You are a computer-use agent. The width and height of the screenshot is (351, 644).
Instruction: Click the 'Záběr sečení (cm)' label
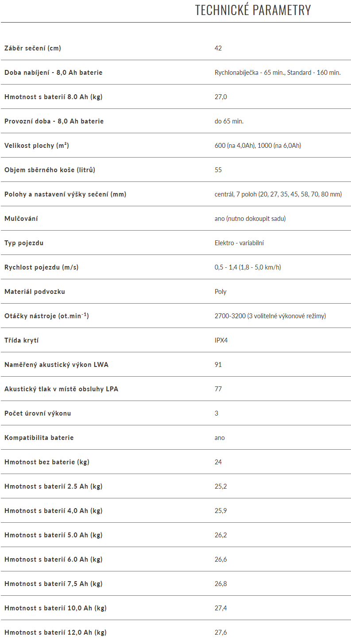click(33, 48)
